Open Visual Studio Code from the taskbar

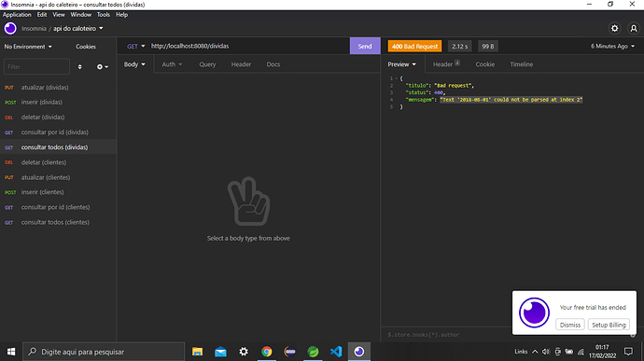click(x=336, y=352)
